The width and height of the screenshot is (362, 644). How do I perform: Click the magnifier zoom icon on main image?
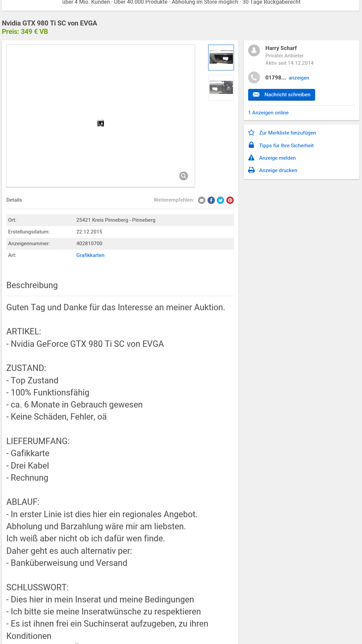pos(183,176)
